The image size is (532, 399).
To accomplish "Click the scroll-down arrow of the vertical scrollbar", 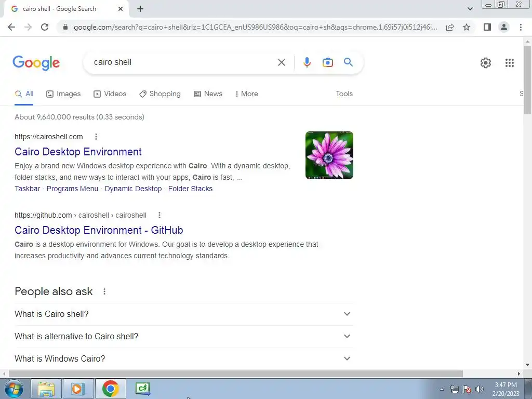I will tap(527, 365).
